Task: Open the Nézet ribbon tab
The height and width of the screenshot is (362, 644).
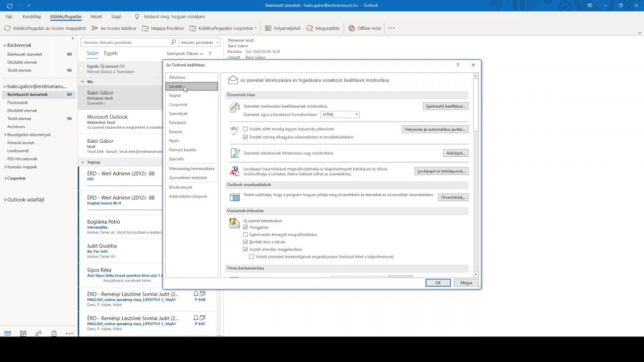Action: [96, 17]
